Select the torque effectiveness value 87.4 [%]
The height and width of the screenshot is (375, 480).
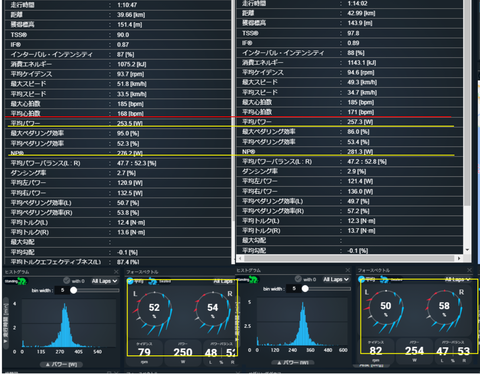pyautogui.click(x=128, y=262)
